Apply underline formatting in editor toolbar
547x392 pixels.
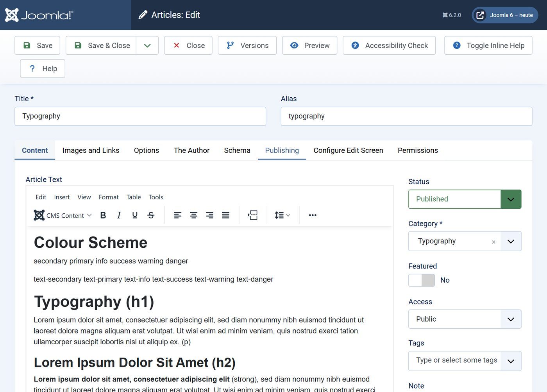pyautogui.click(x=135, y=215)
